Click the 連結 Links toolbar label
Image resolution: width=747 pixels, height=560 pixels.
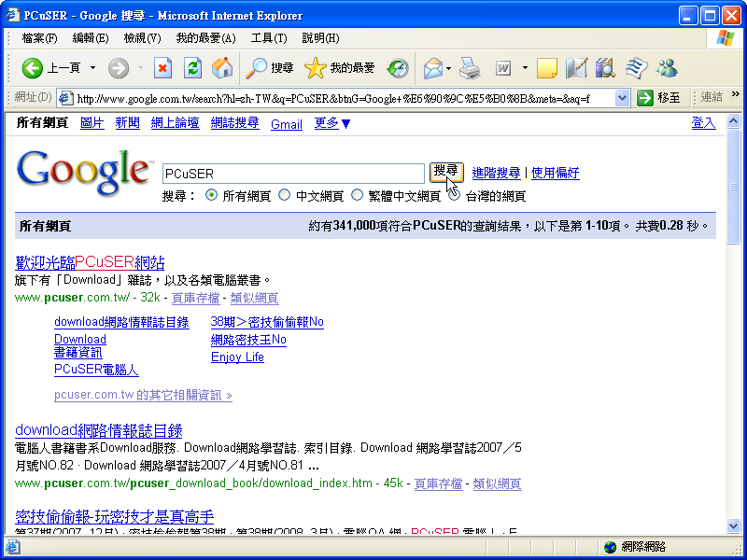[712, 98]
